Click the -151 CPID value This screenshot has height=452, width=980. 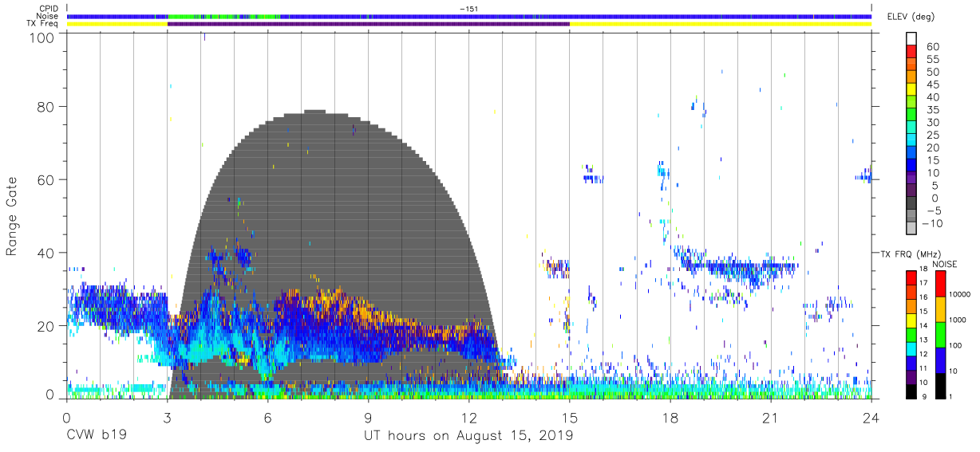click(x=469, y=8)
